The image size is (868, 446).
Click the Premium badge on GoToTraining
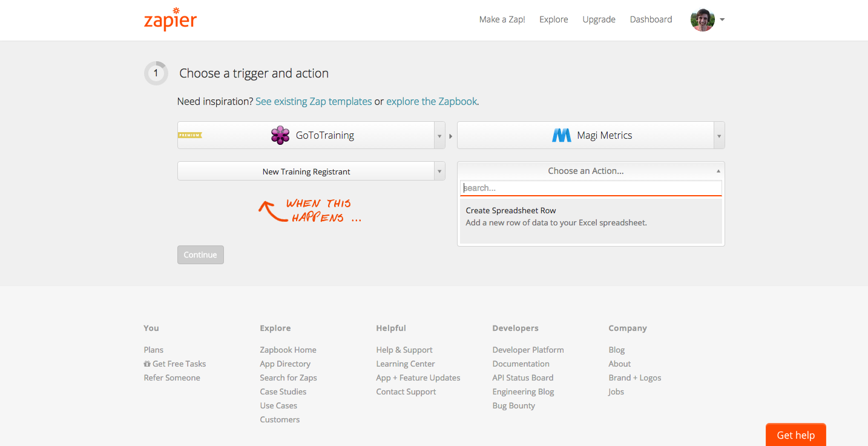pos(189,135)
